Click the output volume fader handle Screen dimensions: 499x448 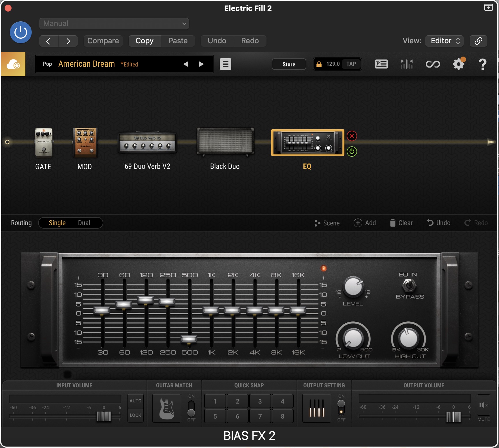[453, 417]
